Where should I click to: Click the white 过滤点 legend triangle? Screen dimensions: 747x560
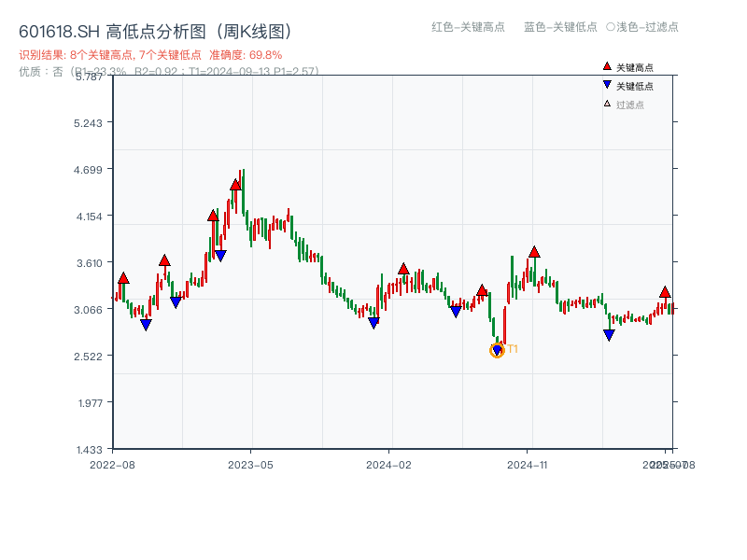click(x=607, y=104)
